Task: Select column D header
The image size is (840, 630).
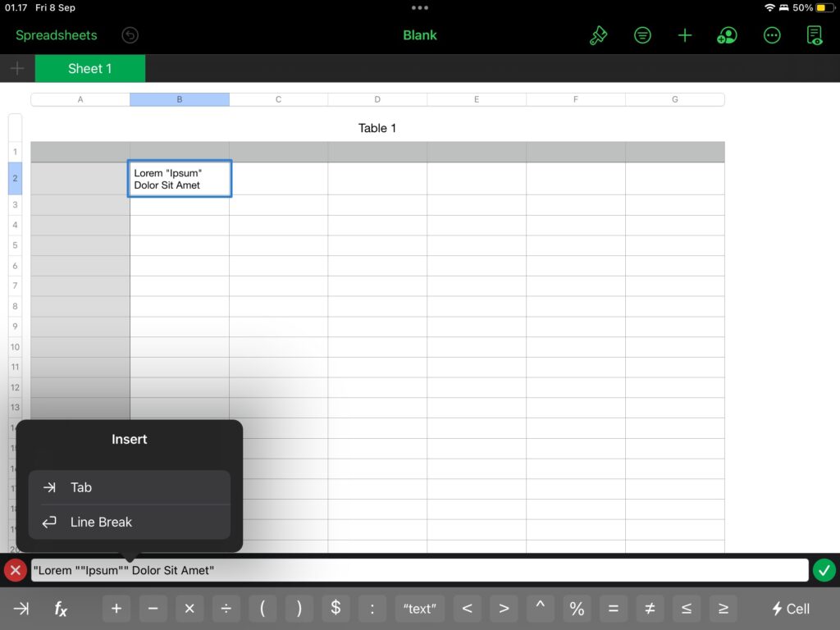Action: (377, 99)
